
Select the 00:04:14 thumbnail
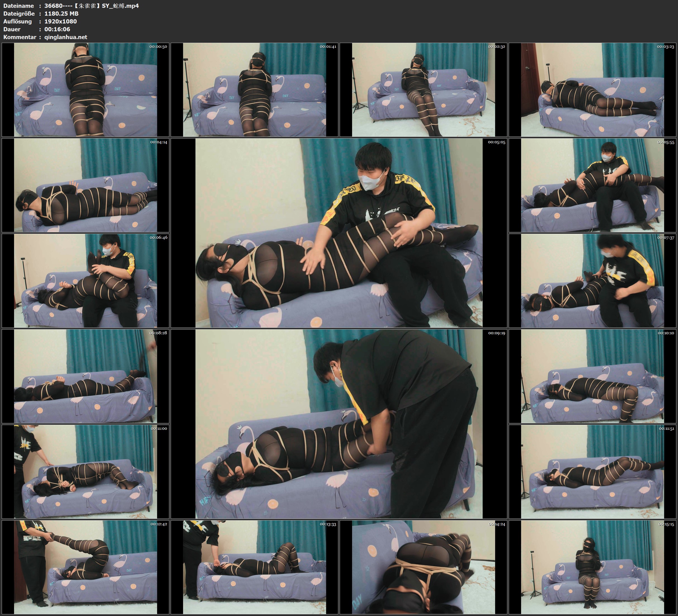85,185
